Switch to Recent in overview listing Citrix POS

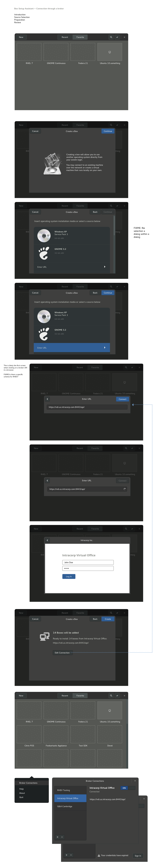point(65,695)
